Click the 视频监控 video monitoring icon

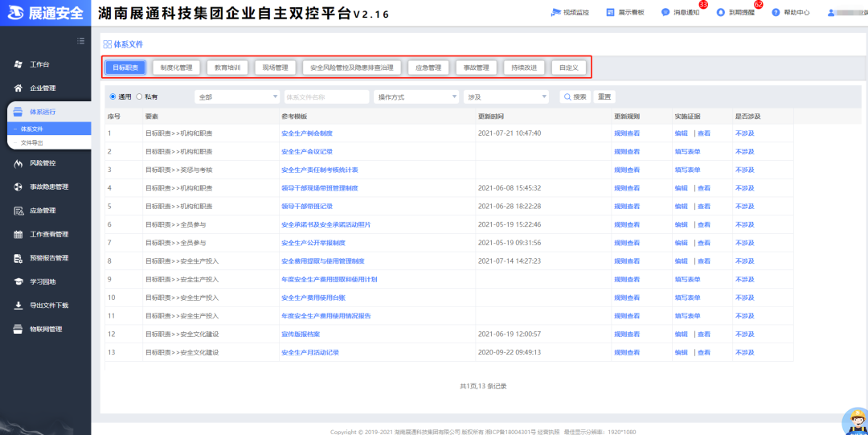555,13
